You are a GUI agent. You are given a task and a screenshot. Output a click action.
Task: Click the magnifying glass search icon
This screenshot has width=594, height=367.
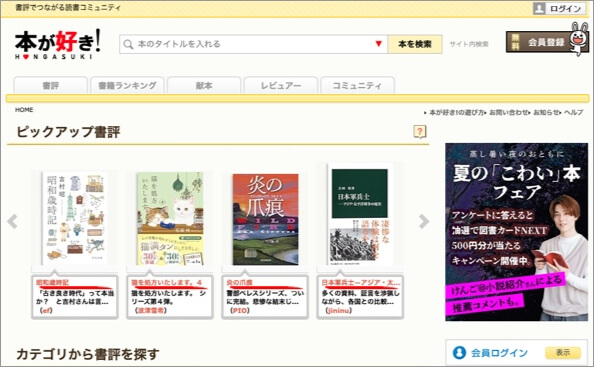click(128, 44)
